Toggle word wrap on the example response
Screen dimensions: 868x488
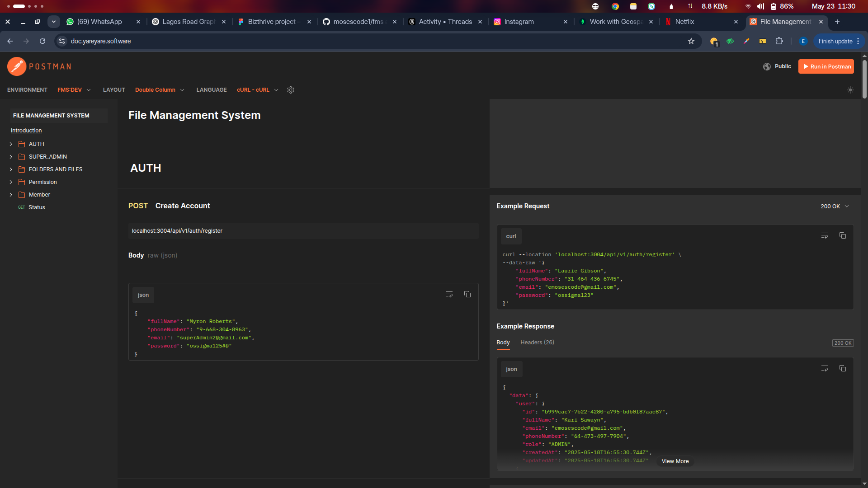(x=825, y=368)
